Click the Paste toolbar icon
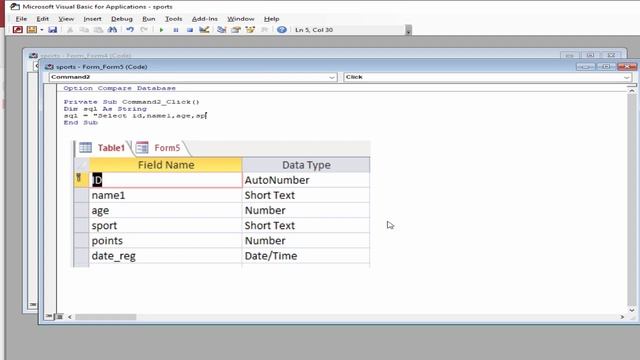Screen dimensions: 640x360 click(x=98, y=30)
